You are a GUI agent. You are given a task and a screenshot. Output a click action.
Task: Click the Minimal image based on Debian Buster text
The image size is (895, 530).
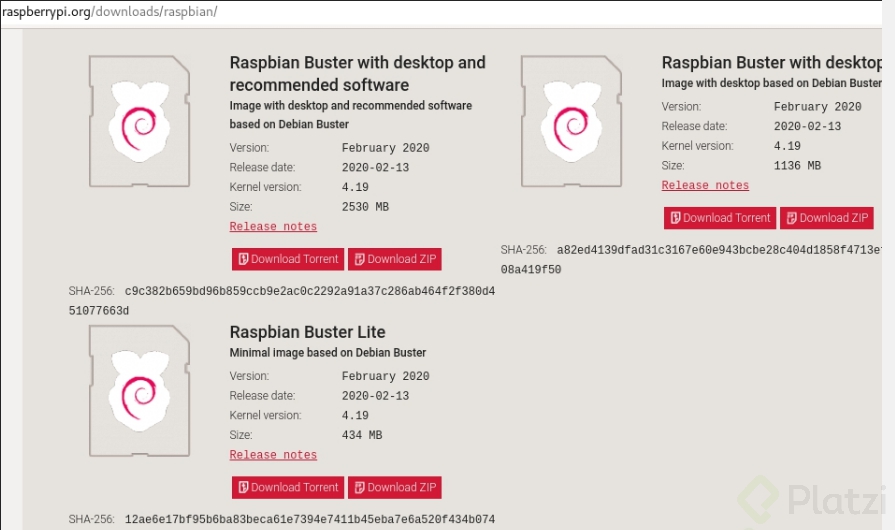(328, 353)
